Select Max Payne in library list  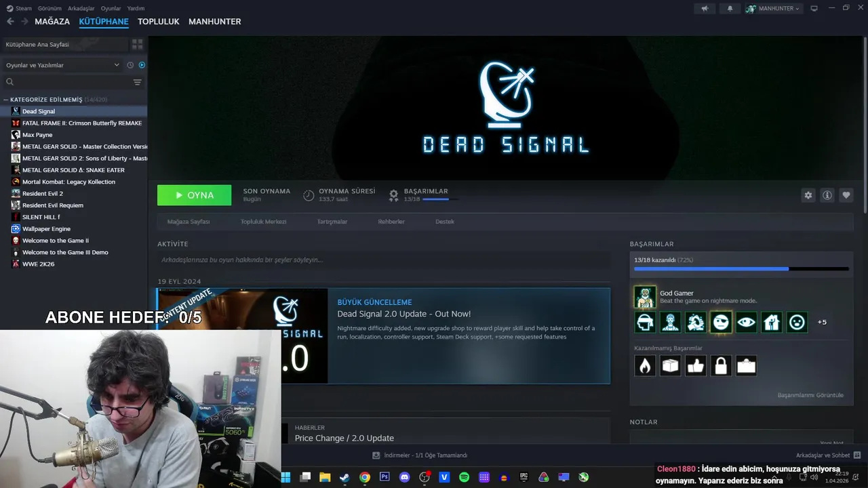[37, 135]
